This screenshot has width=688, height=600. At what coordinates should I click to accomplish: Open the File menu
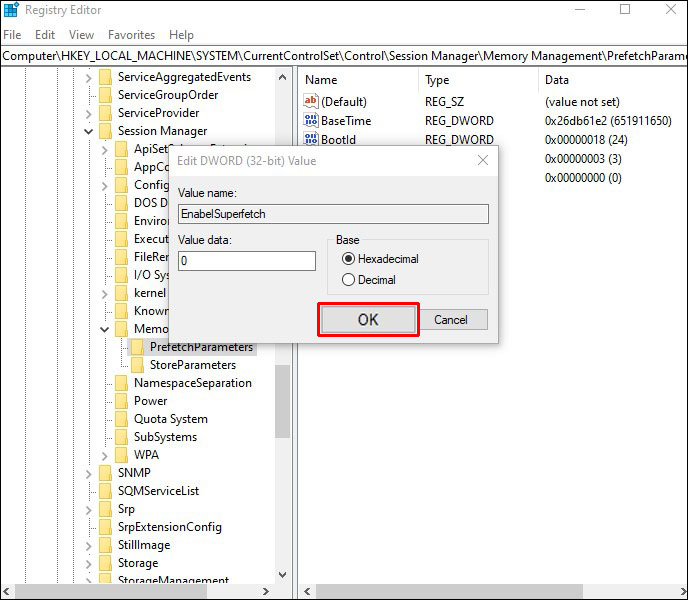[x=12, y=35]
